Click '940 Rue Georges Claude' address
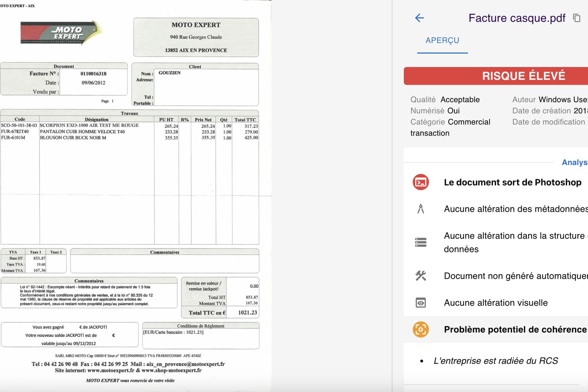 tap(196, 37)
